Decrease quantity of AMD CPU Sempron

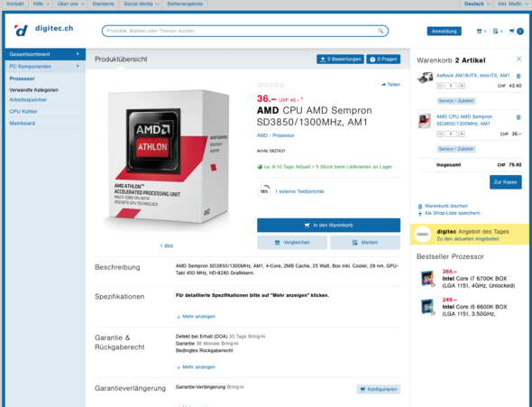[x=440, y=134]
